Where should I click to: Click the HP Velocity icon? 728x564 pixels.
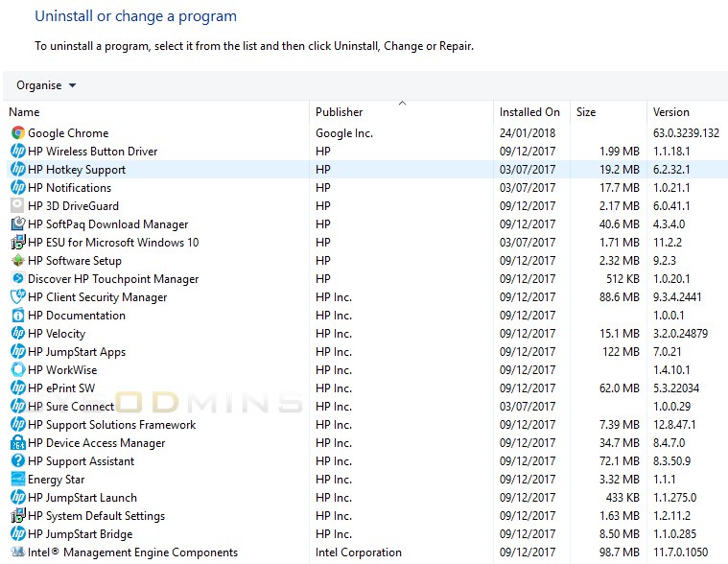point(17,333)
